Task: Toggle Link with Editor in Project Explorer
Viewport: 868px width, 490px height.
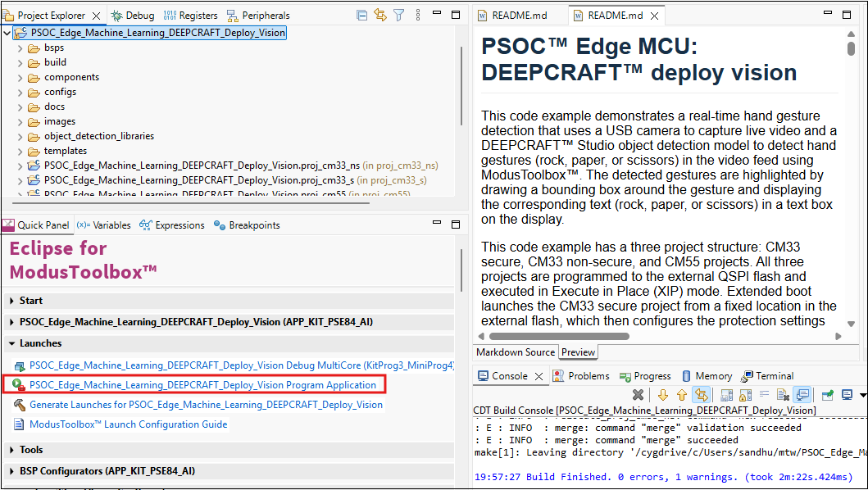Action: tap(380, 15)
